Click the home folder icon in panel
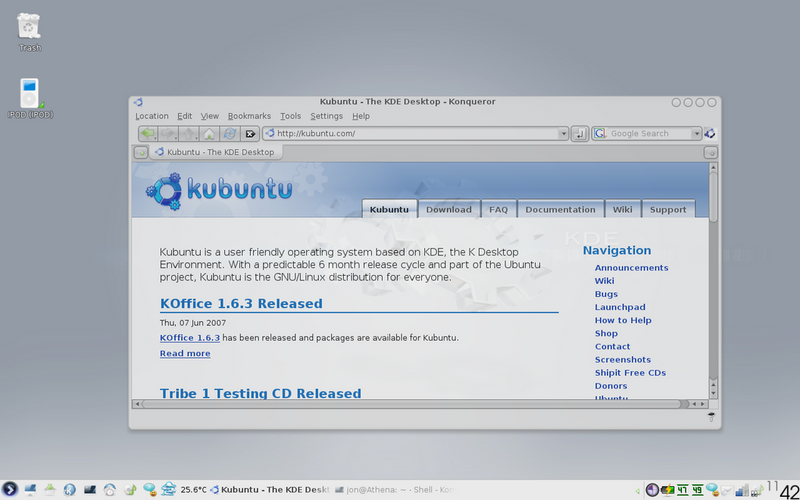 (50, 490)
